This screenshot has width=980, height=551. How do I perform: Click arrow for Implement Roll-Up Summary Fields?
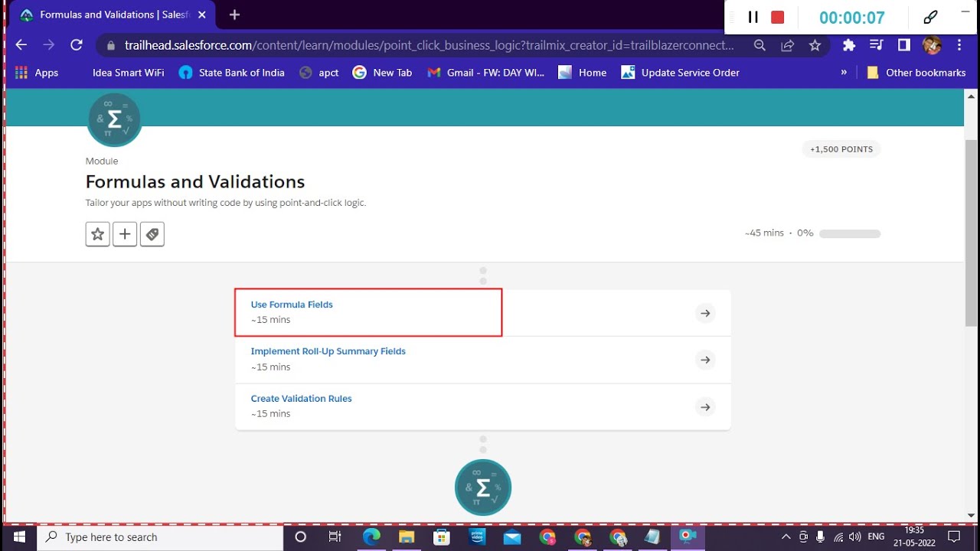705,360
